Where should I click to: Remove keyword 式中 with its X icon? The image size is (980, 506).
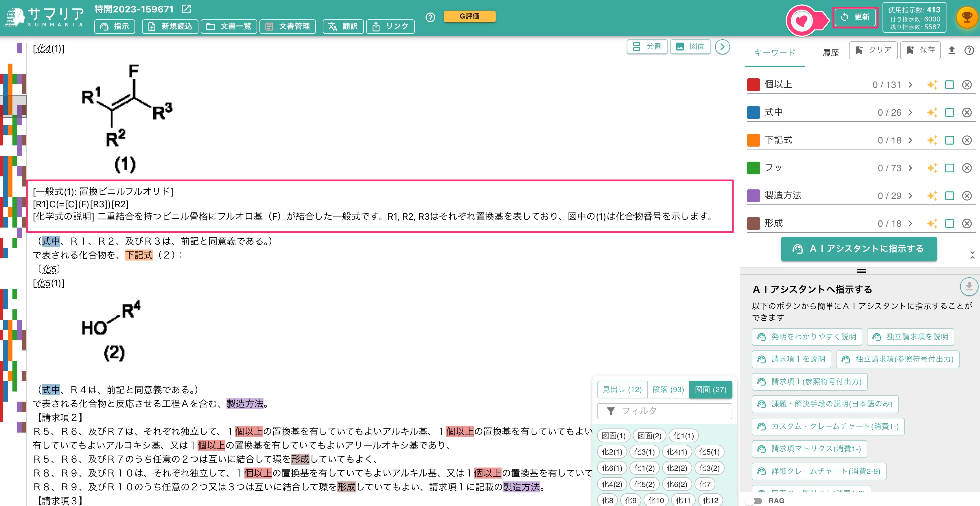pos(967,112)
